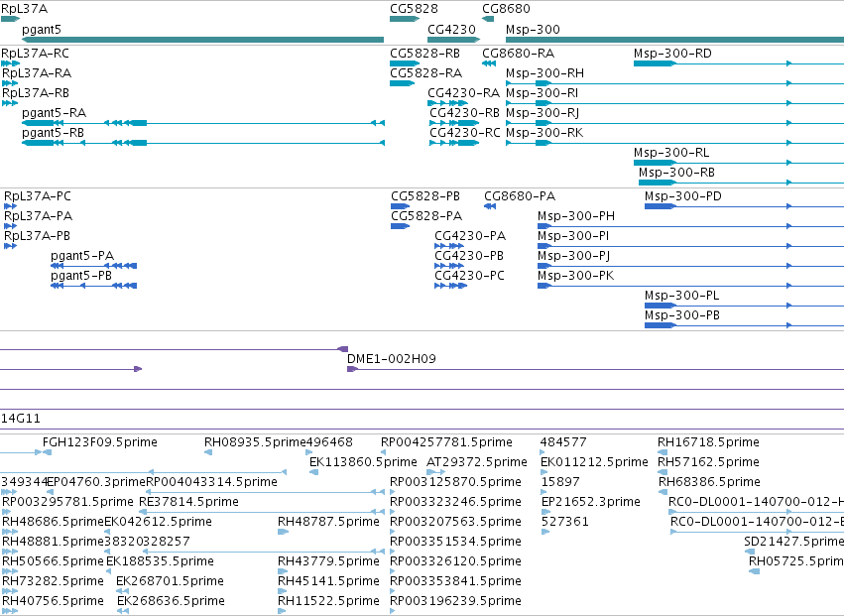Click the Msp-300-RI transcript label

pos(543,93)
